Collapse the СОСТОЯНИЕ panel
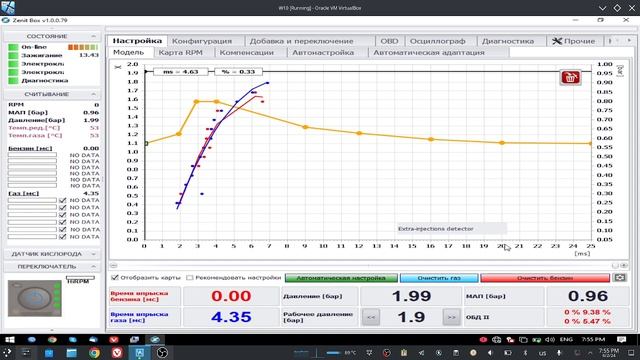The width and height of the screenshot is (640, 360). pos(93,36)
